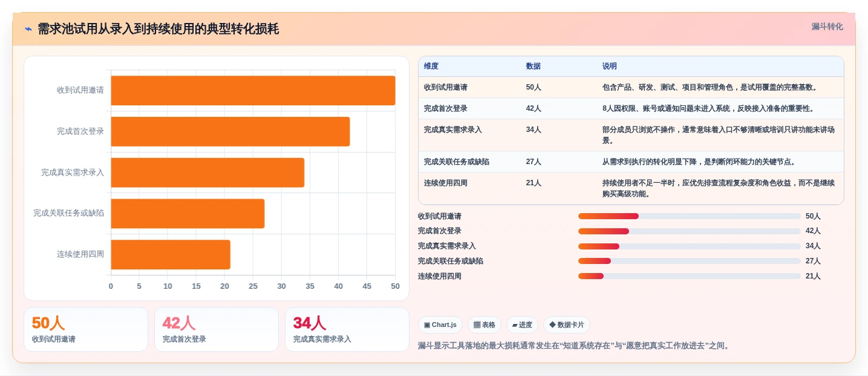Click the 完成真实需求录入 progress list label

coord(447,246)
